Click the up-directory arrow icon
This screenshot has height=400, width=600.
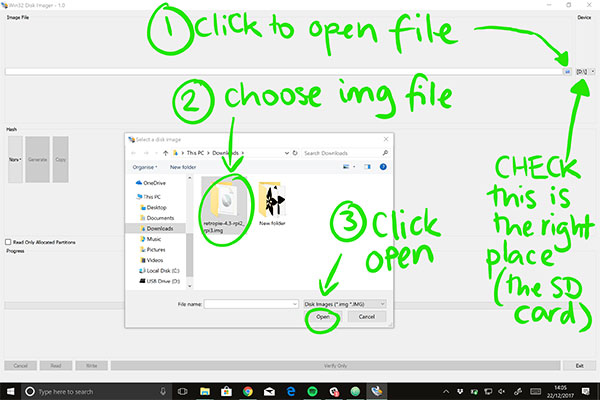pos(163,153)
